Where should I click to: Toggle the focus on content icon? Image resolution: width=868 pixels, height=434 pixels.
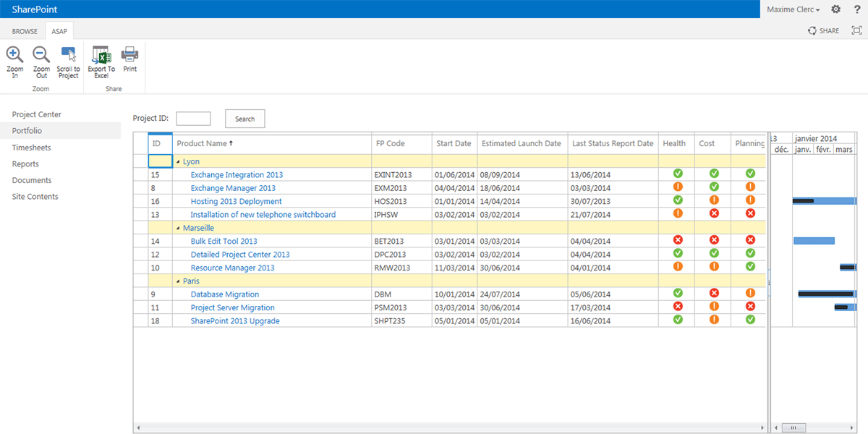click(x=856, y=30)
